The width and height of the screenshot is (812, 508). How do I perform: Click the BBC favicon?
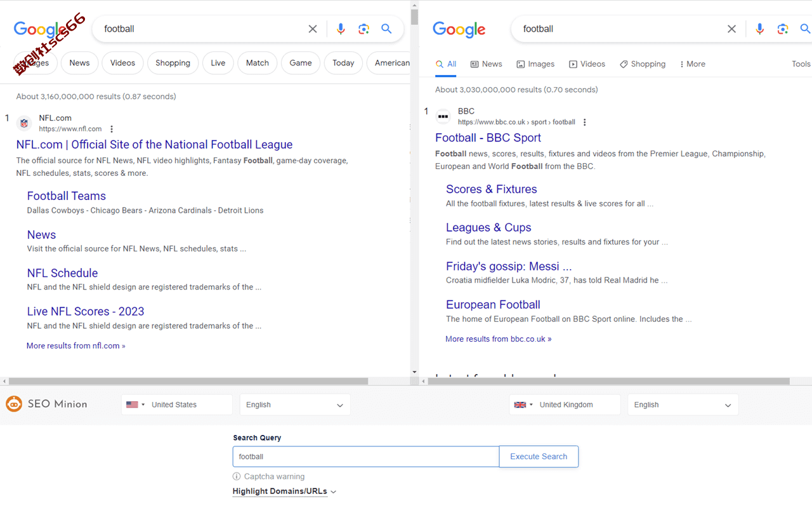443,116
